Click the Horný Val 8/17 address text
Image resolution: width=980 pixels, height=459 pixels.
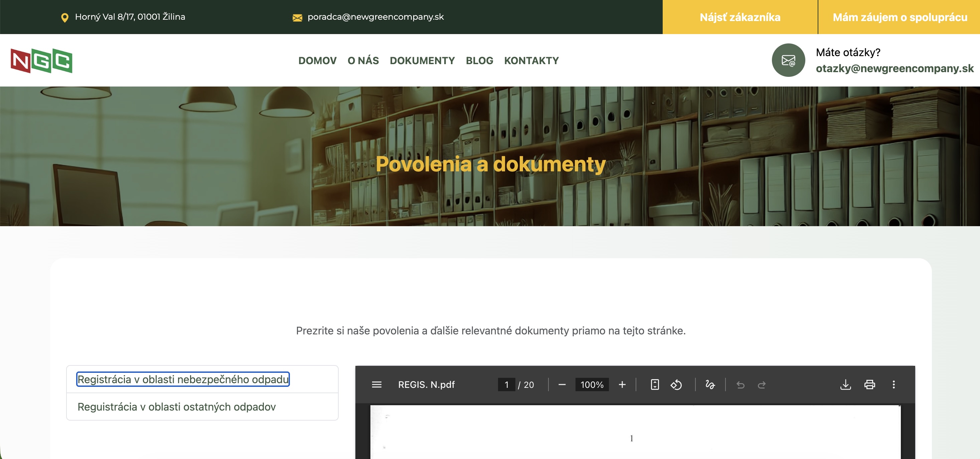[x=130, y=17]
